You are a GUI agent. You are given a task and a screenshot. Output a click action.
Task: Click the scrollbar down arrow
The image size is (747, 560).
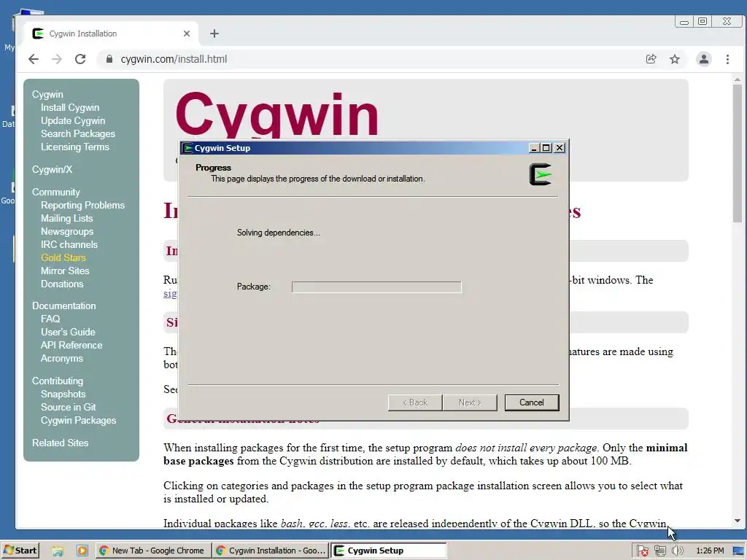tap(738, 521)
